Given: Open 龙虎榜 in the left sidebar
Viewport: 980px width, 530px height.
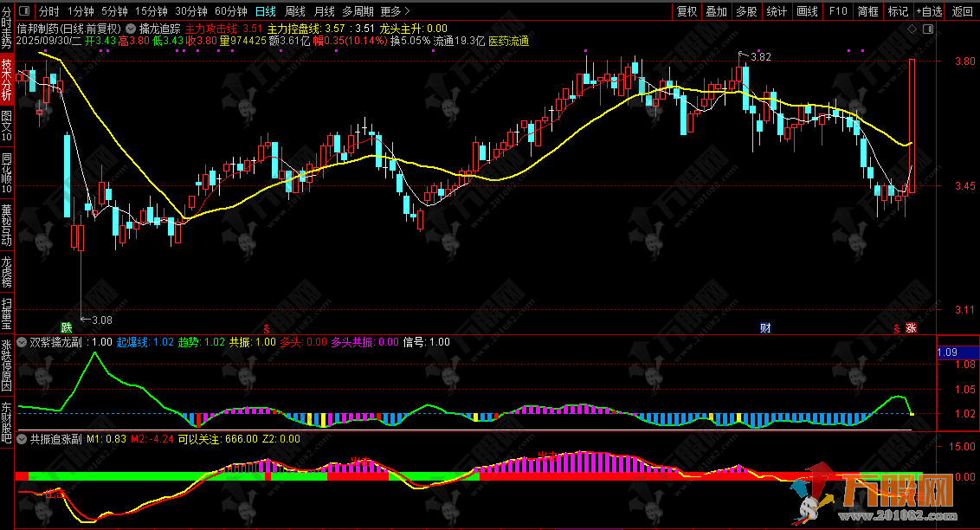Looking at the screenshot, I should pyautogui.click(x=7, y=271).
